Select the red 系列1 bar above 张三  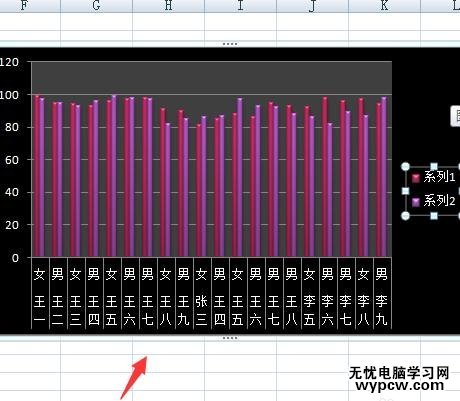[x=199, y=191]
